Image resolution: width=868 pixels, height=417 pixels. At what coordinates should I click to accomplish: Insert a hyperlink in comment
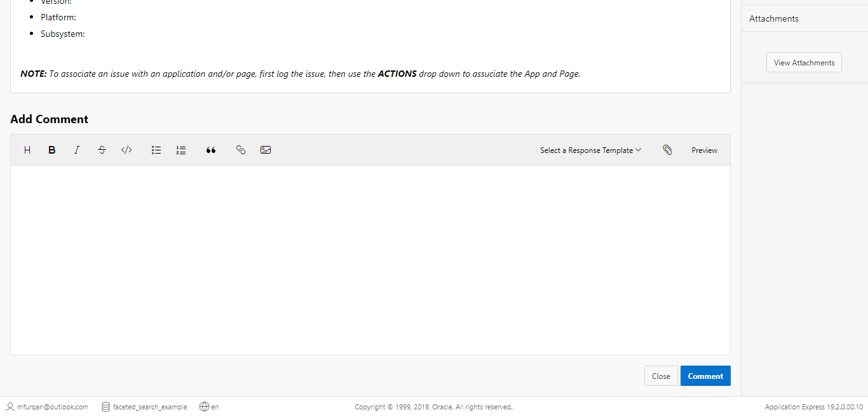241,150
